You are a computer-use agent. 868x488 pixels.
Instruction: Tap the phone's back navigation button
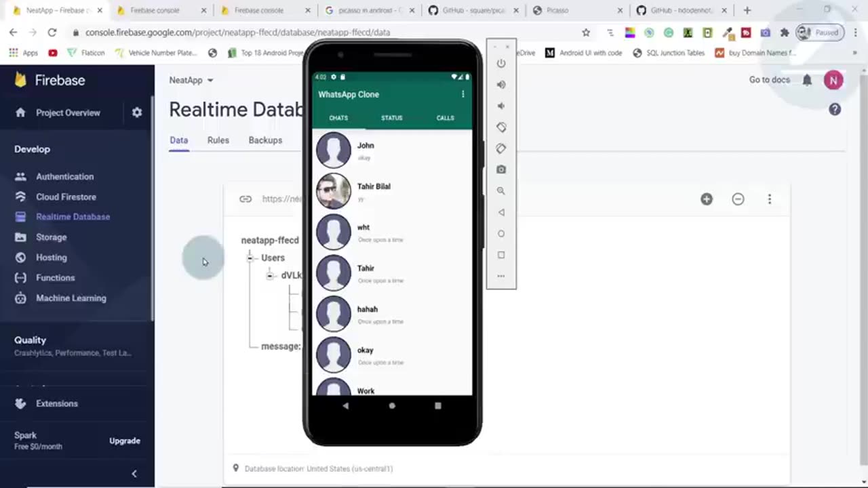coord(346,405)
